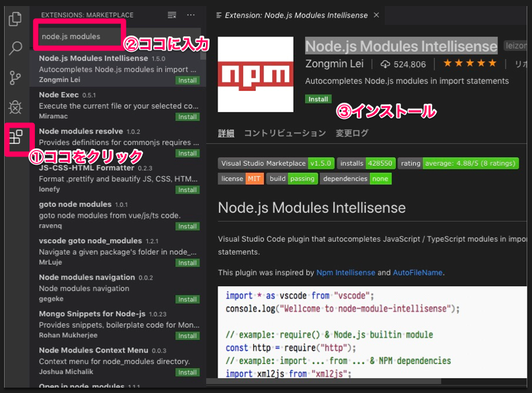Open the Explorer files icon

click(15, 19)
